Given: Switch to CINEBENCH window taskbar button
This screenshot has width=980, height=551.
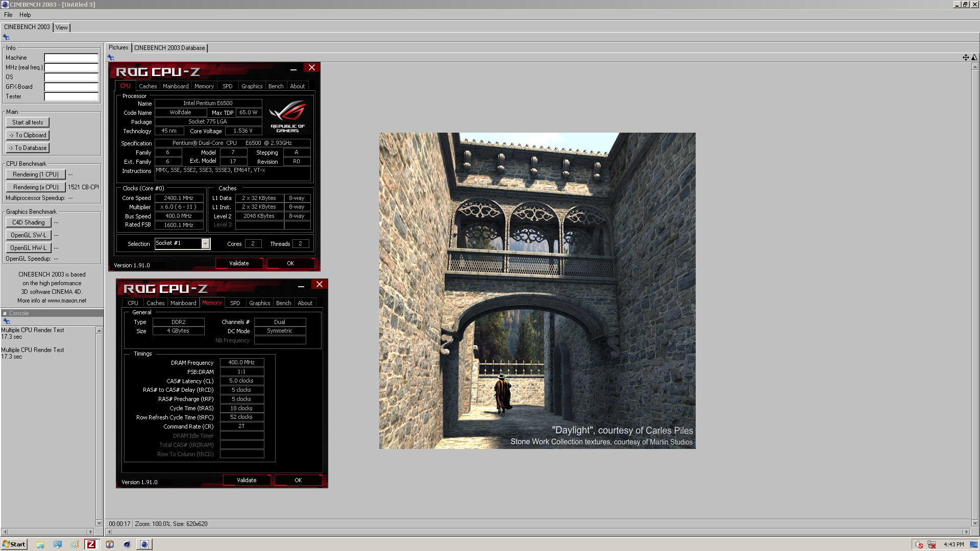Looking at the screenshot, I should [144, 544].
